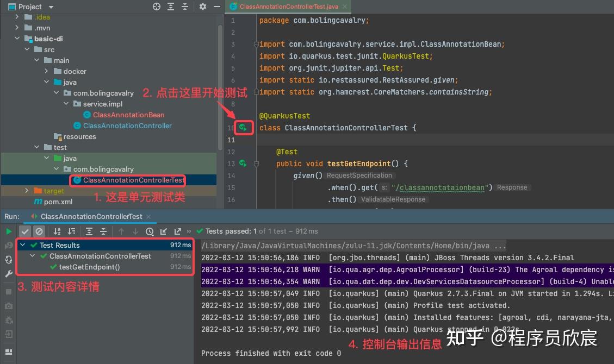Screen dimensions: 614x364
Task: Collapse the basic-di module
Action: coord(17,39)
